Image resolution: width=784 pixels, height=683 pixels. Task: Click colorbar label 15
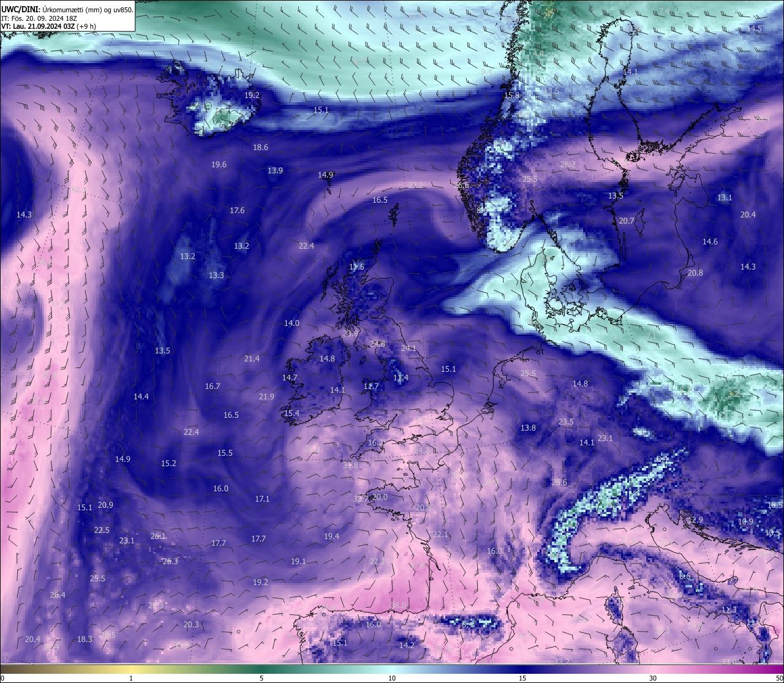click(x=522, y=678)
